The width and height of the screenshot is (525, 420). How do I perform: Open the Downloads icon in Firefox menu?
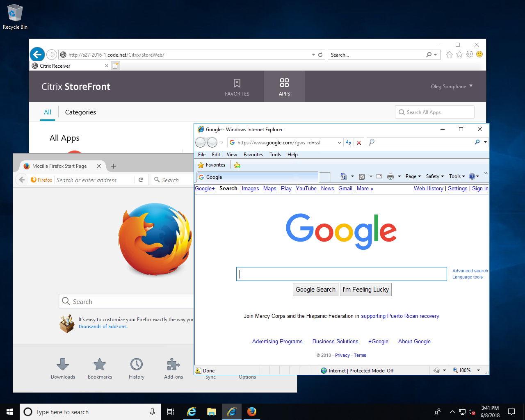(x=62, y=365)
